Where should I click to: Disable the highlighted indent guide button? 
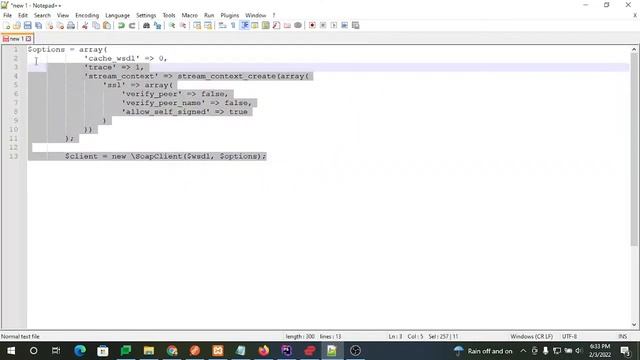[244, 25]
